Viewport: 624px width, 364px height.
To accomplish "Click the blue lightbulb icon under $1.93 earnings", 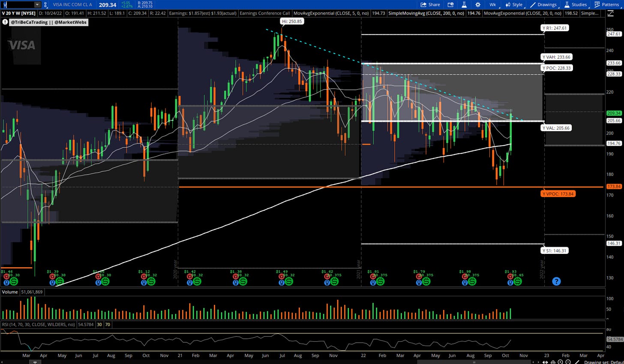I will [510, 283].
